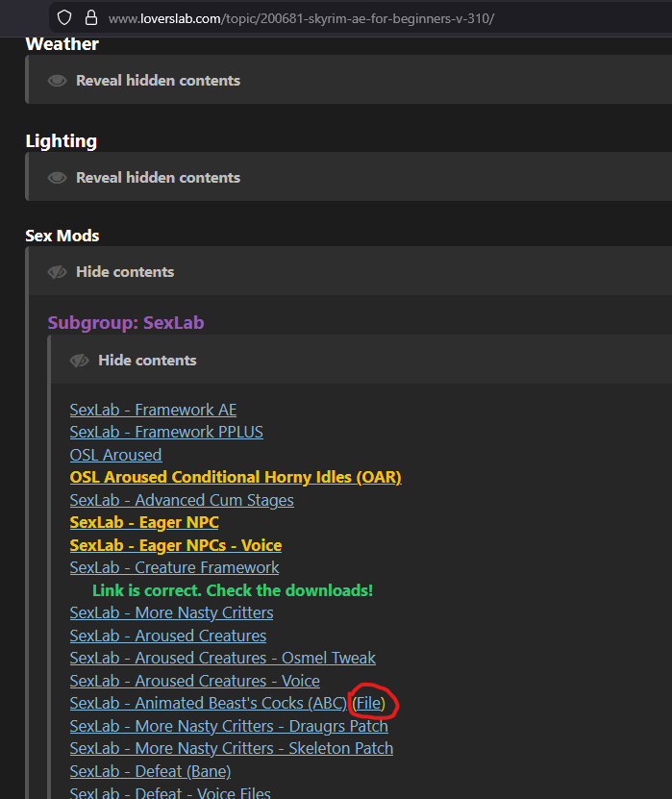Click the loverslab.com URL in the address bar
The image size is (672, 799).
pyautogui.click(x=301, y=19)
